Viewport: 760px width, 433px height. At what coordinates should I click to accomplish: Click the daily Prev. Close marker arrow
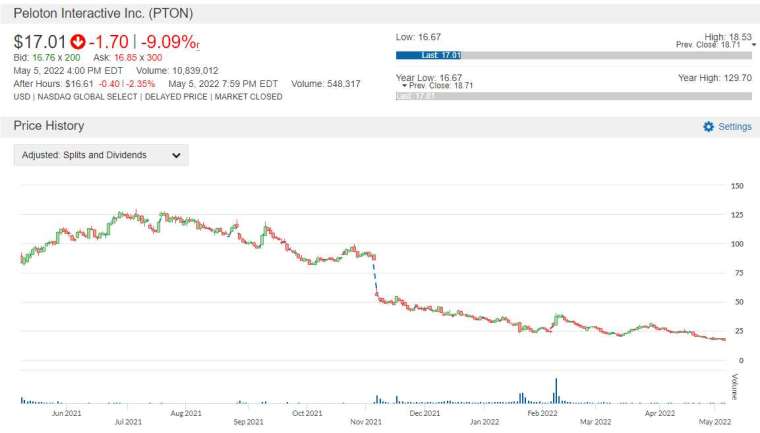pos(754,45)
